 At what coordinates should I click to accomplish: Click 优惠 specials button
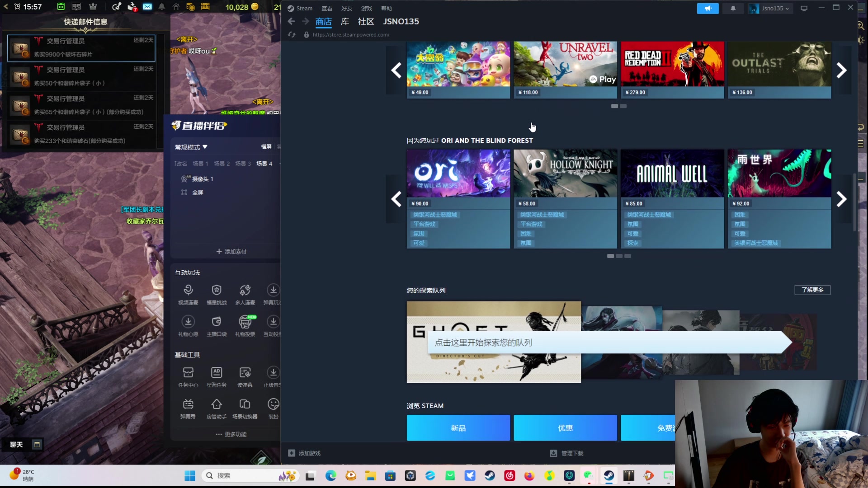coord(565,427)
